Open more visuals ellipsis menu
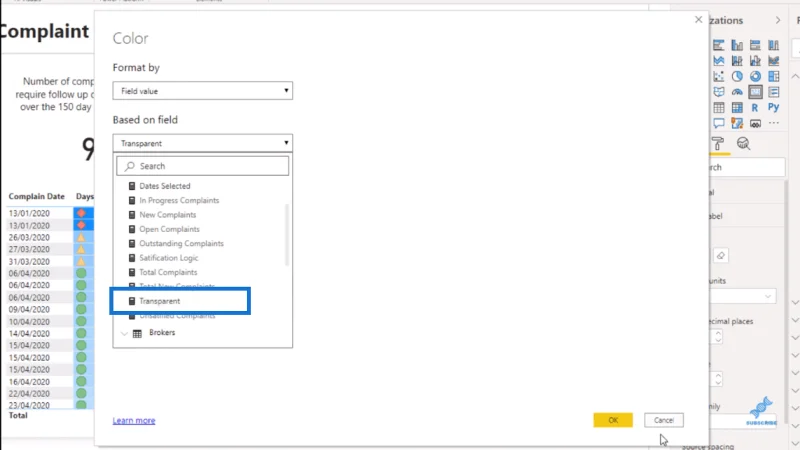Image resolution: width=800 pixels, height=450 pixels. coord(773,123)
